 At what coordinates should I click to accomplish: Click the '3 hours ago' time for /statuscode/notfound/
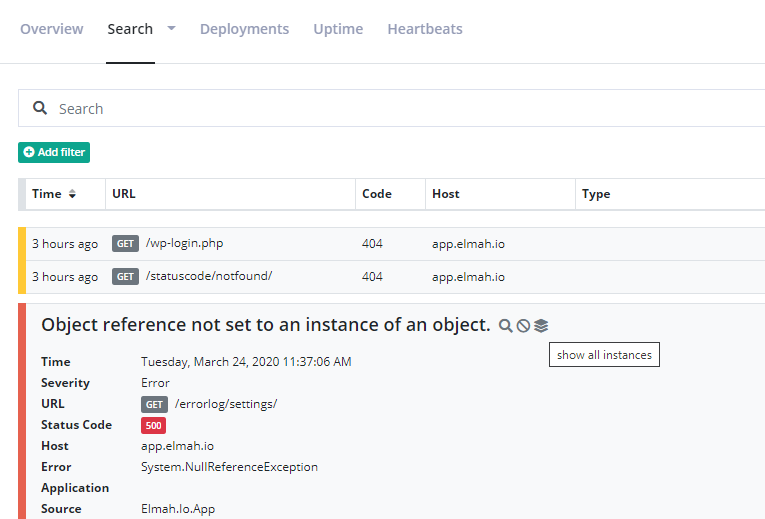coord(65,277)
